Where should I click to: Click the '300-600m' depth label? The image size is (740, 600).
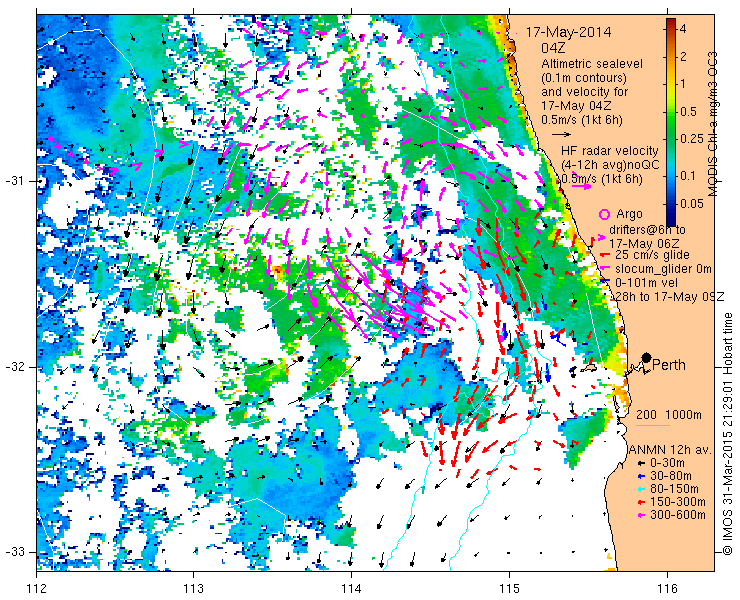678,514
